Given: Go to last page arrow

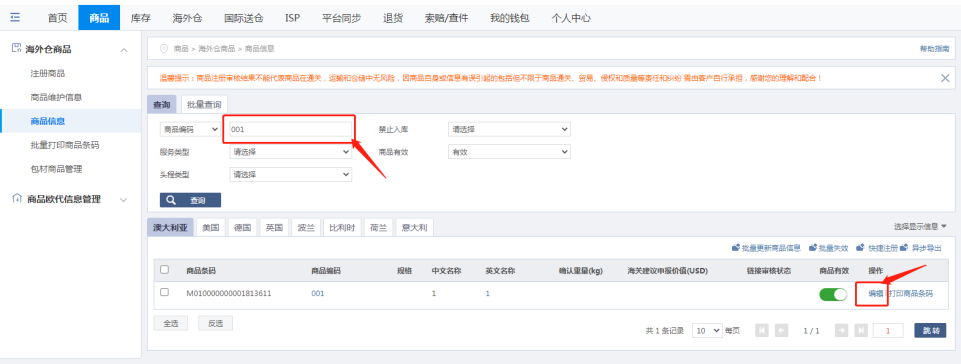Looking at the screenshot, I should [861, 330].
